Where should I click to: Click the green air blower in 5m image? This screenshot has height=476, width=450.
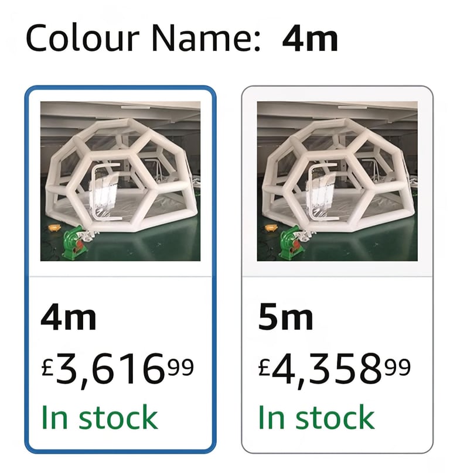292,242
